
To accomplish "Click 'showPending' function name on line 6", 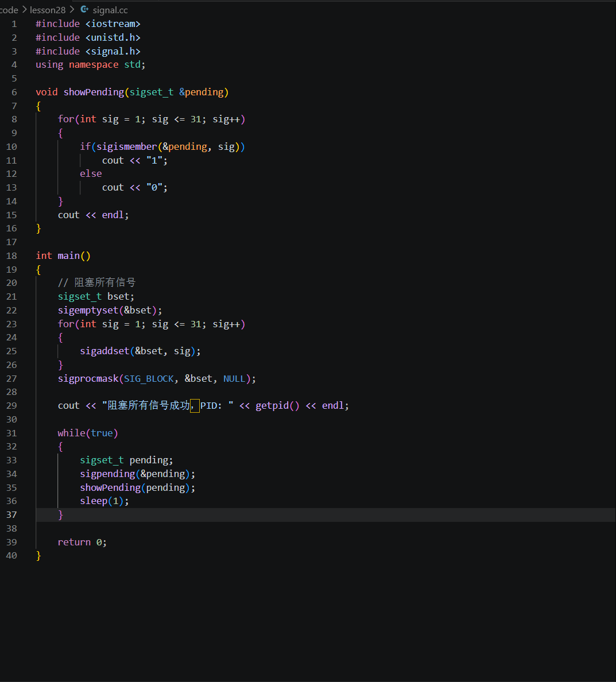I will point(94,92).
